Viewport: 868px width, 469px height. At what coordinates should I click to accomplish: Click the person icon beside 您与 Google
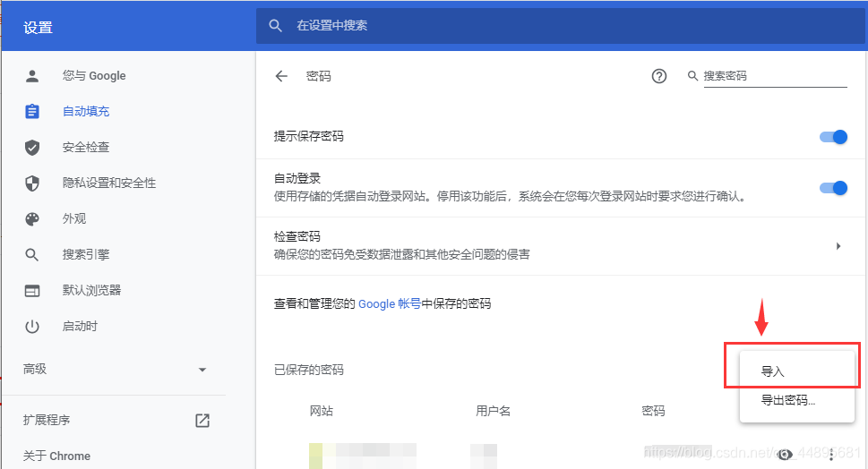pos(32,76)
